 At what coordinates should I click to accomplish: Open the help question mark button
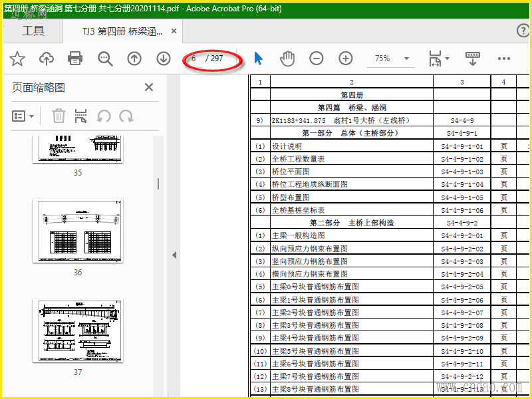523,31
